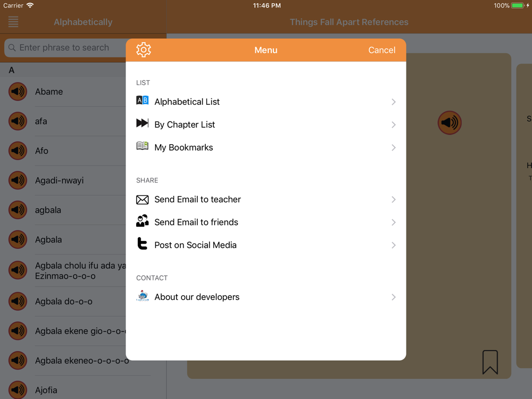Play audio for Afo
The image size is (532, 399).
[x=18, y=151]
